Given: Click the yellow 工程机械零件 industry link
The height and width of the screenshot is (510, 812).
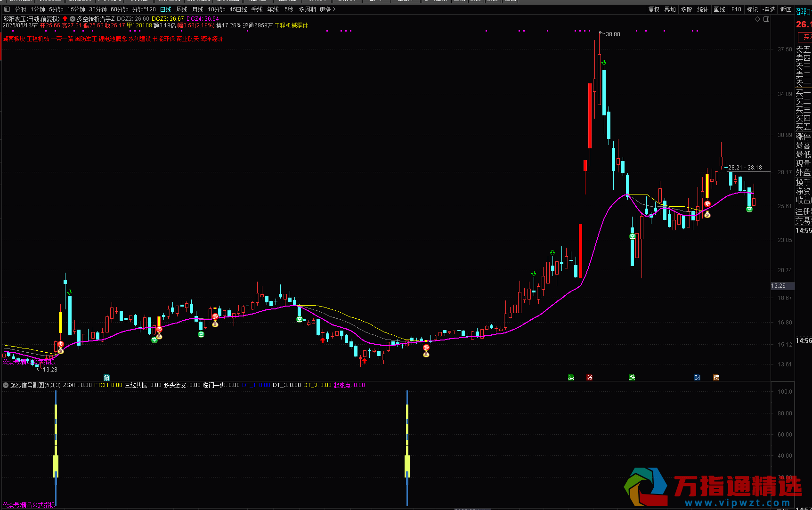Looking at the screenshot, I should [x=291, y=25].
